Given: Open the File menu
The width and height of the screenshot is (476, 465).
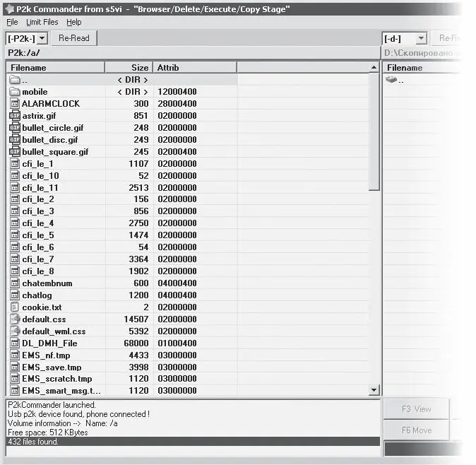Looking at the screenshot, I should pos(12,22).
